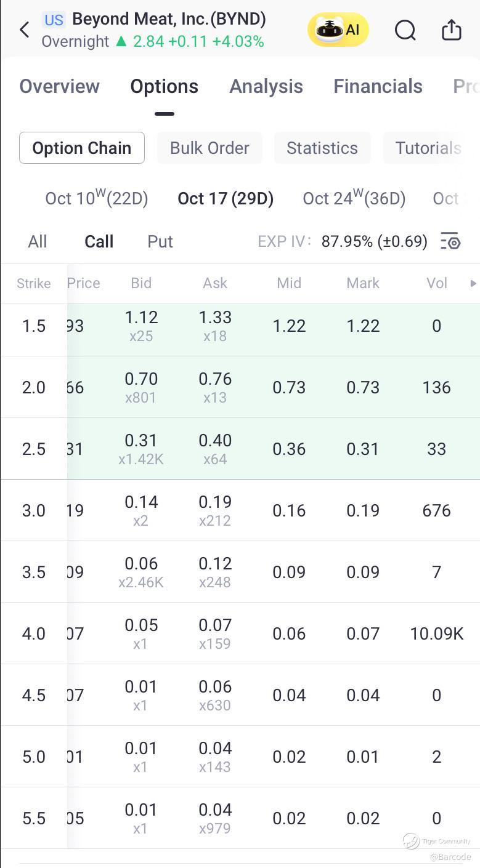Tap the Tiger Community watermark logo
Viewport: 480px width, 868px height.
point(412,840)
